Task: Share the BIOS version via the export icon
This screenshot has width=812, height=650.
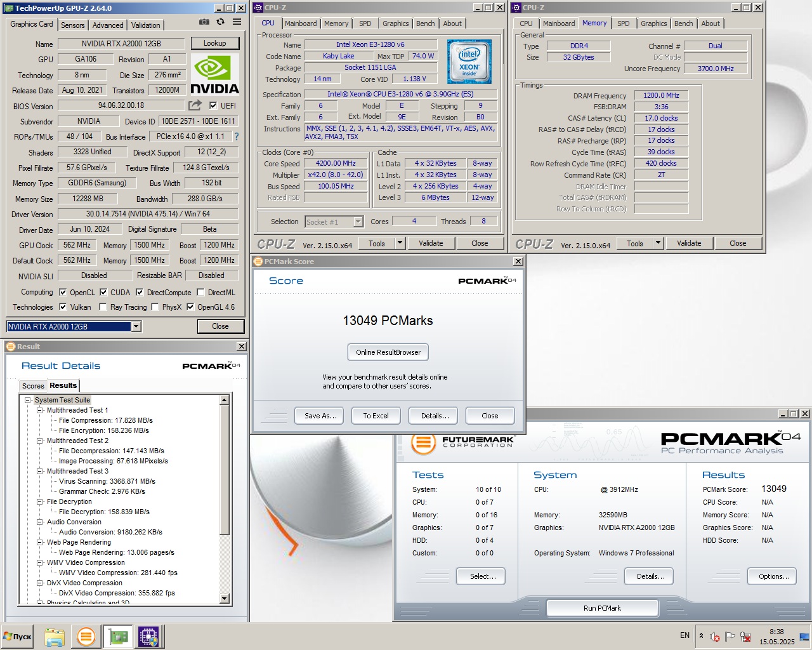Action: [x=195, y=105]
